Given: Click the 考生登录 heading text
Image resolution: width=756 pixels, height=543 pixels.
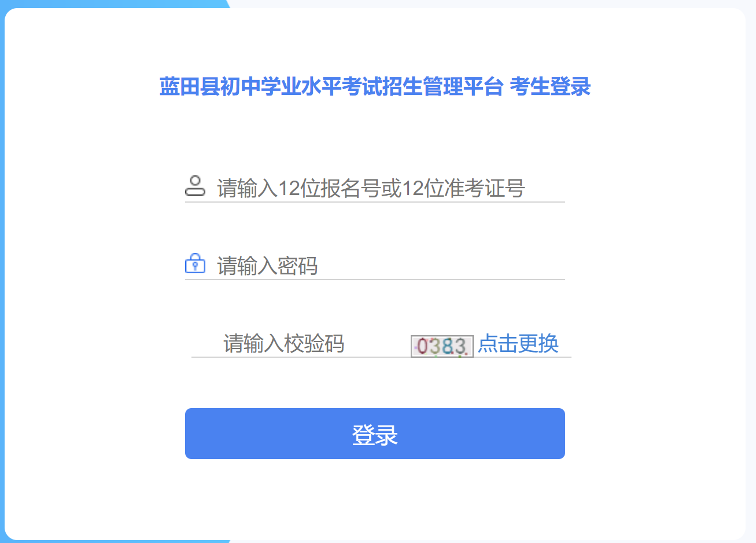Looking at the screenshot, I should tap(550, 87).
